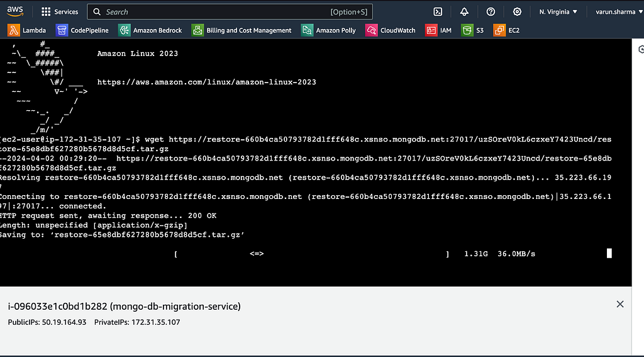Click the EC2 favorite icon
The image size is (644, 357).
pos(499,30)
